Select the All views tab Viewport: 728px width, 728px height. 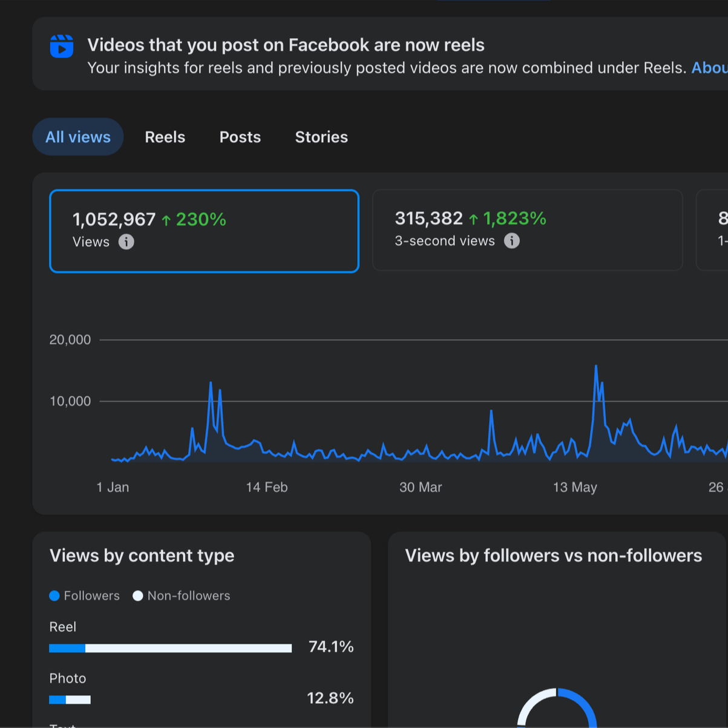click(x=78, y=137)
